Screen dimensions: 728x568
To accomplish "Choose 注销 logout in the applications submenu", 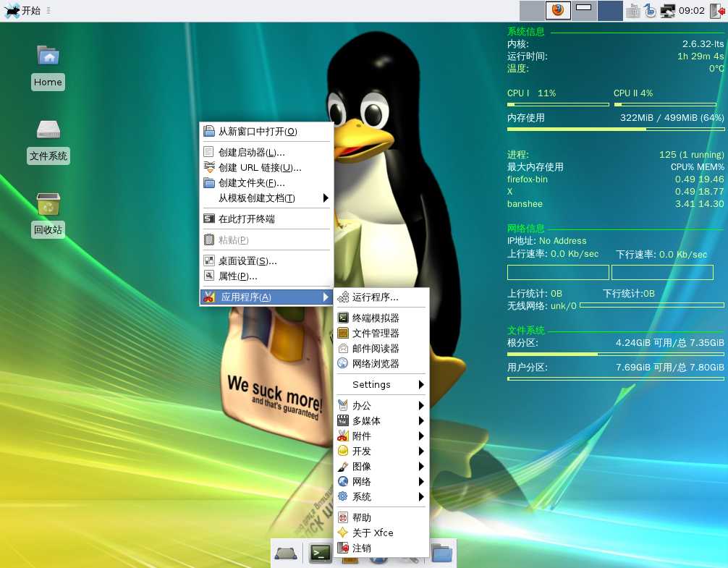I will pos(381,548).
